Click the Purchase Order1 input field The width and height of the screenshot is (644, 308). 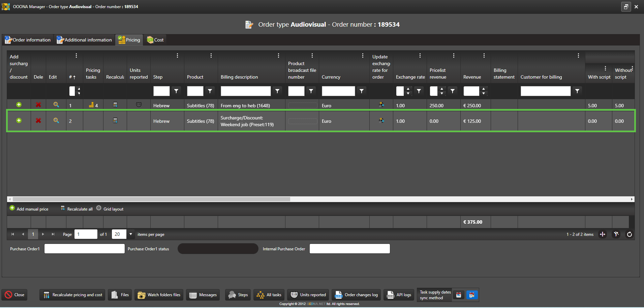pos(85,249)
